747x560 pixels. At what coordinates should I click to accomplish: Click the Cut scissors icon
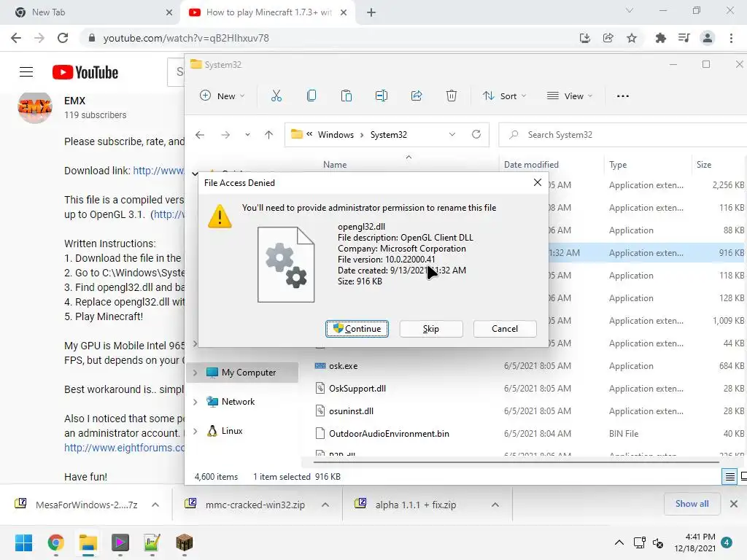tap(276, 96)
